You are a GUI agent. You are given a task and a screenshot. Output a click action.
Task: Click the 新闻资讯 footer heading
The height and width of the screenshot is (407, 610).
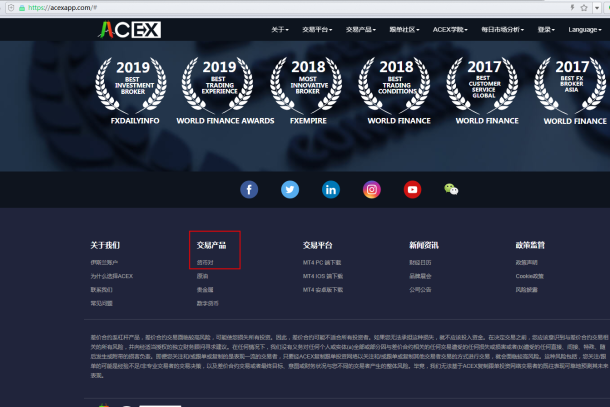(424, 245)
